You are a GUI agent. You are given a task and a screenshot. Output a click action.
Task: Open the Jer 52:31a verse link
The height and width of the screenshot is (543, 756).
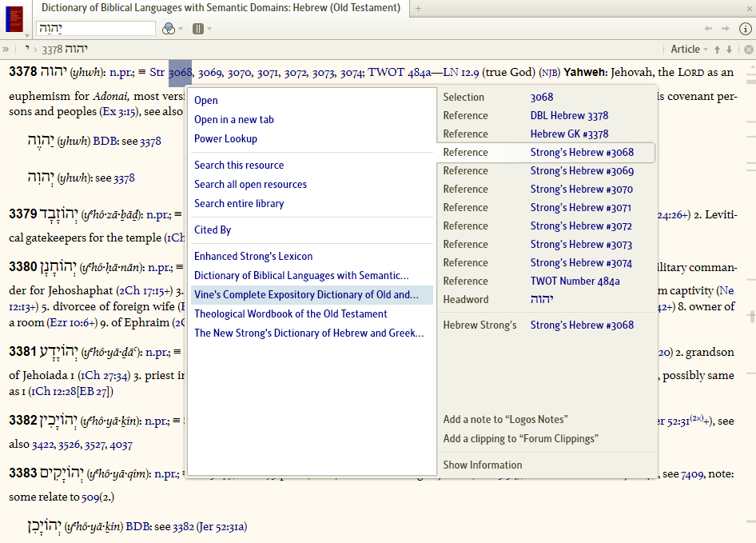(x=222, y=527)
